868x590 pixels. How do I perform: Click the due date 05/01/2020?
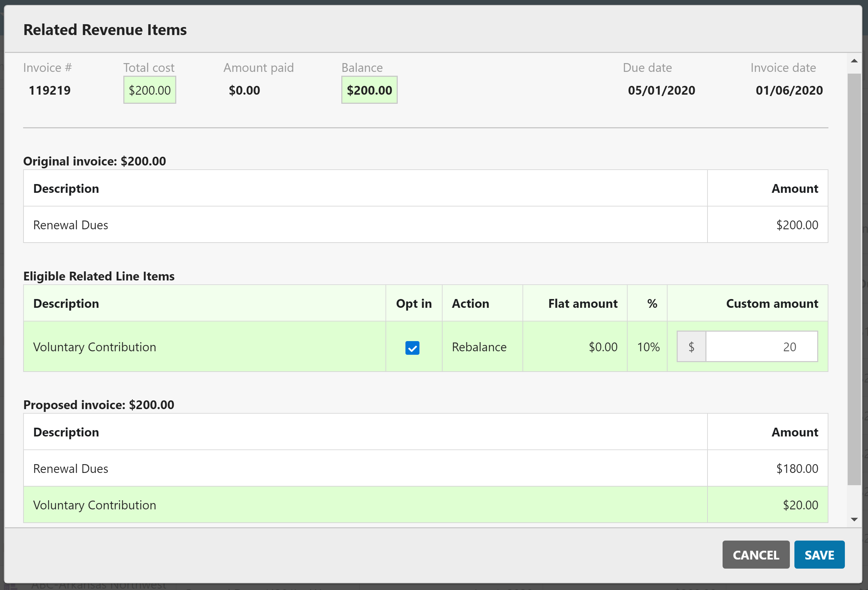click(661, 90)
